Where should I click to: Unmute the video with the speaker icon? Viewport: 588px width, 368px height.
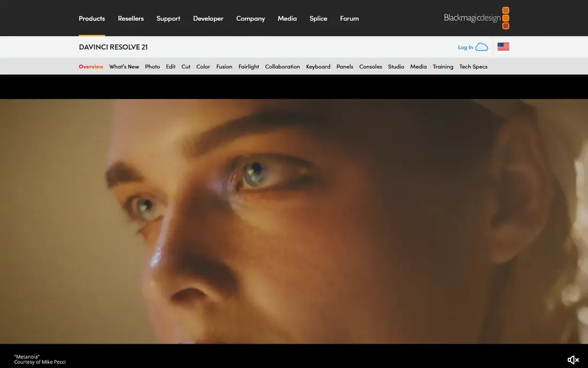[x=573, y=360]
